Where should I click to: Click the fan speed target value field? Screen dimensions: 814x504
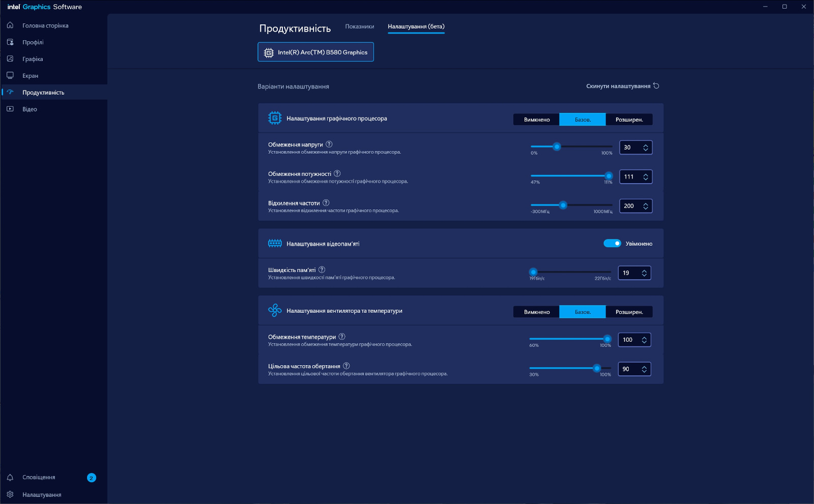coord(634,369)
